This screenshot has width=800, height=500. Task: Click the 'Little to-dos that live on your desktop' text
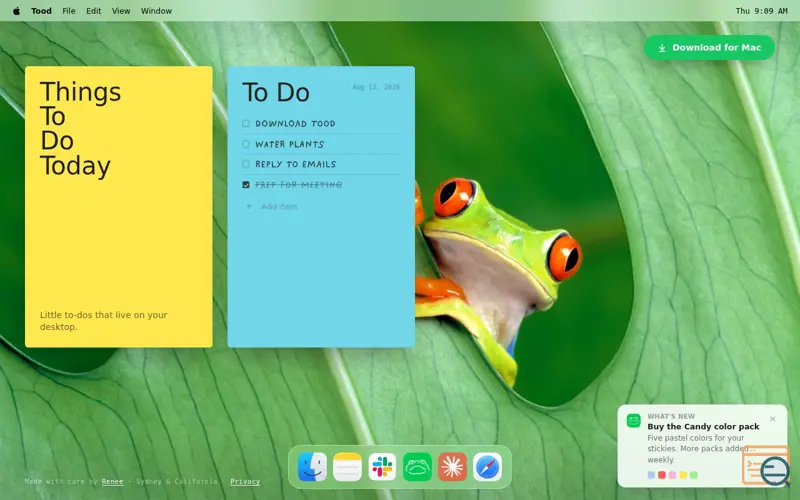[104, 321]
